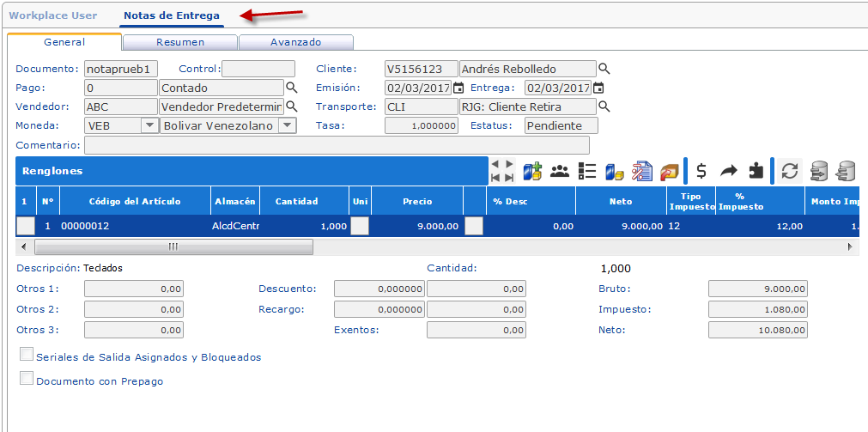Click the Cliente code field V5156123

point(422,70)
